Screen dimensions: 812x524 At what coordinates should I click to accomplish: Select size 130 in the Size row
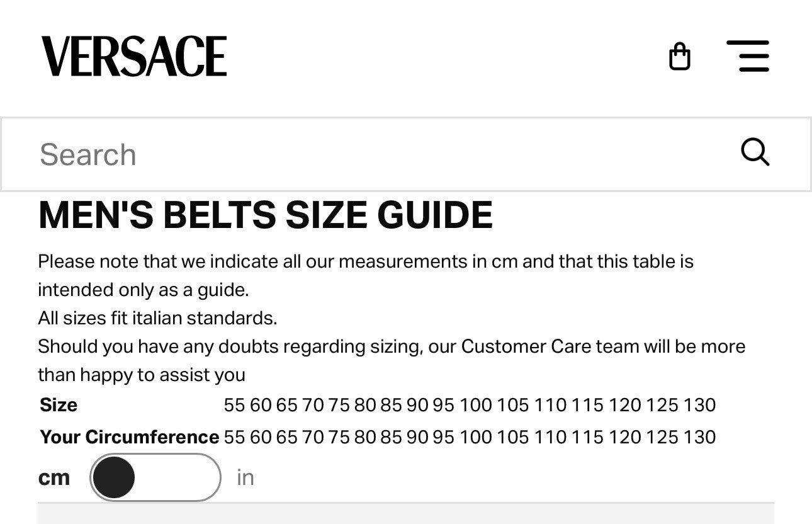(x=699, y=405)
